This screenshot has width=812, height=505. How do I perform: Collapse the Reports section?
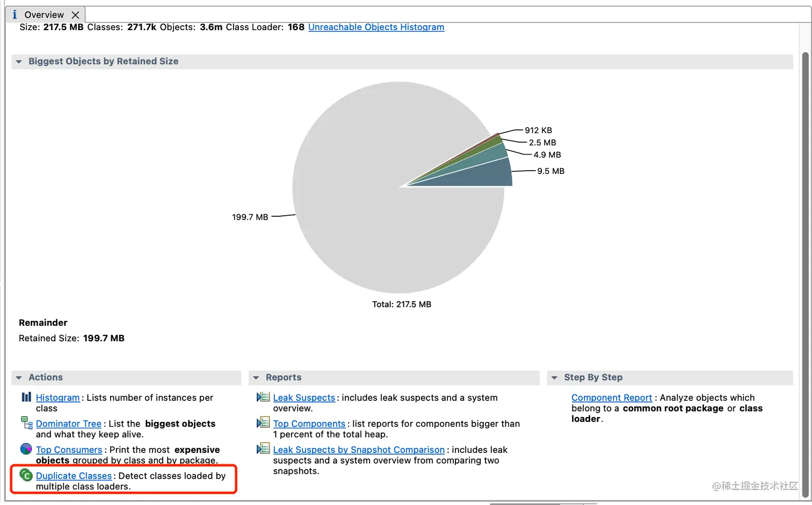(256, 378)
